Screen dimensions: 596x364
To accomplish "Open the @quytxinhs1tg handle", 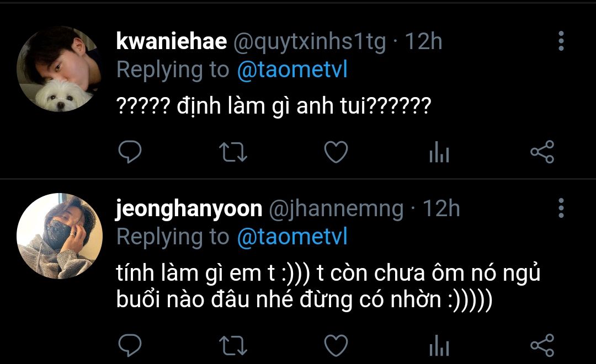I will coord(309,42).
